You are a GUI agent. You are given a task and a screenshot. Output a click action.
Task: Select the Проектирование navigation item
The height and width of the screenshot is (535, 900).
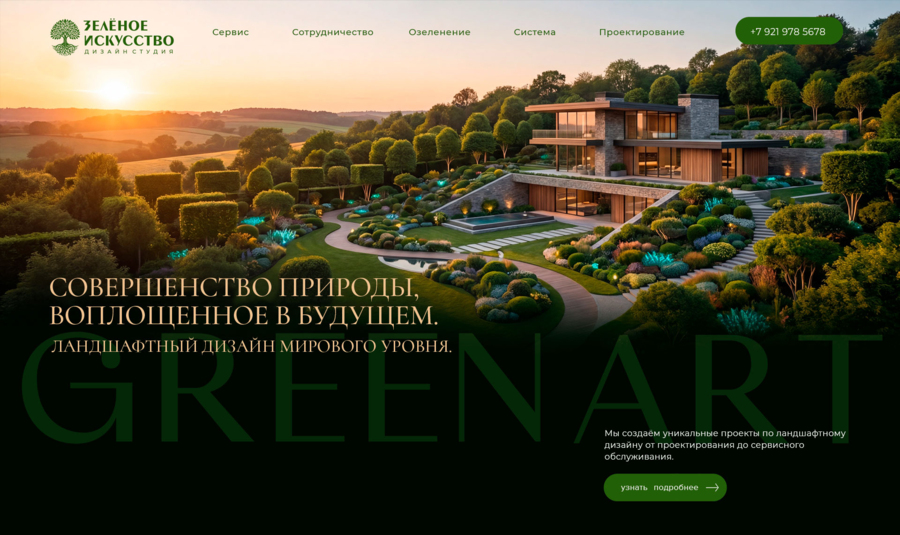(642, 32)
